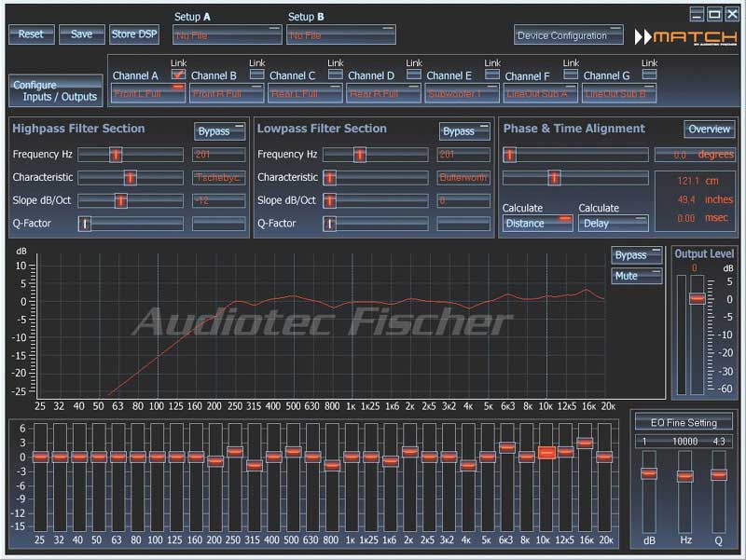Click the Lowpass Frequency Hz slider handle

tap(360, 155)
